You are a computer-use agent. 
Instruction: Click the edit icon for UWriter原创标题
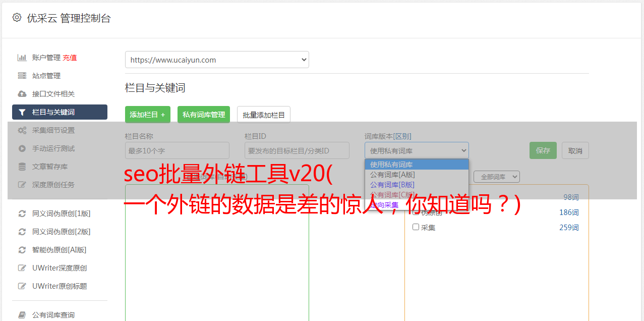tap(22, 286)
